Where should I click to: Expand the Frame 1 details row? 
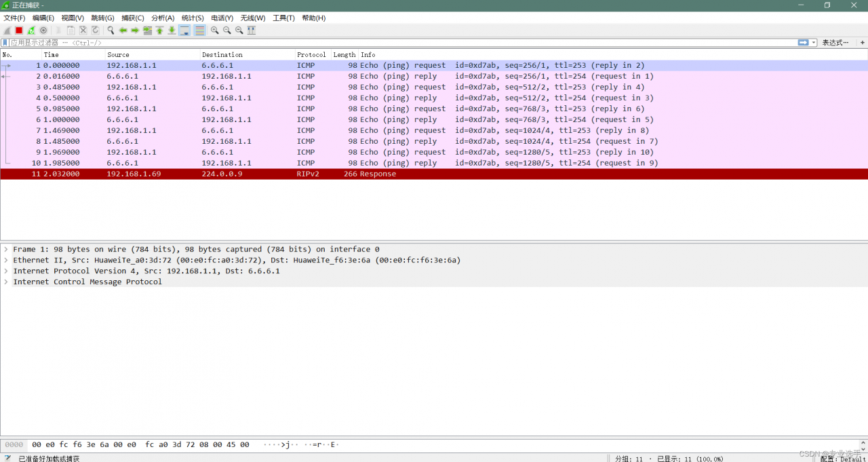pos(6,249)
